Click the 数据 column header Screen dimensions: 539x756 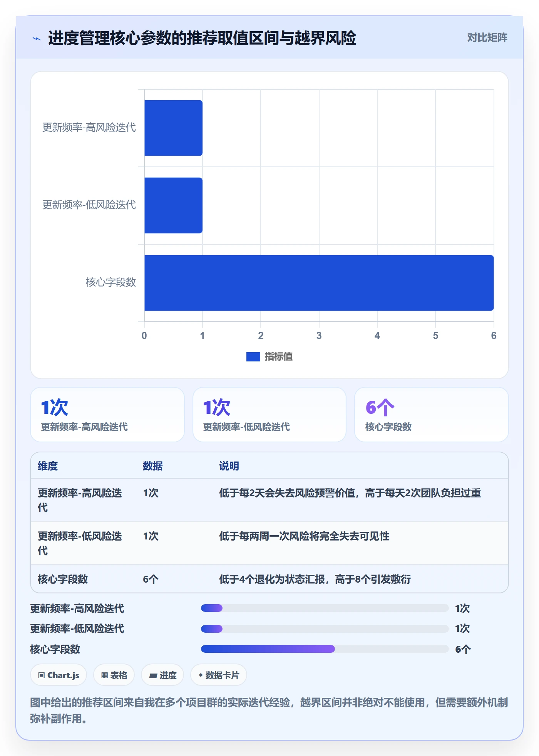pyautogui.click(x=152, y=466)
